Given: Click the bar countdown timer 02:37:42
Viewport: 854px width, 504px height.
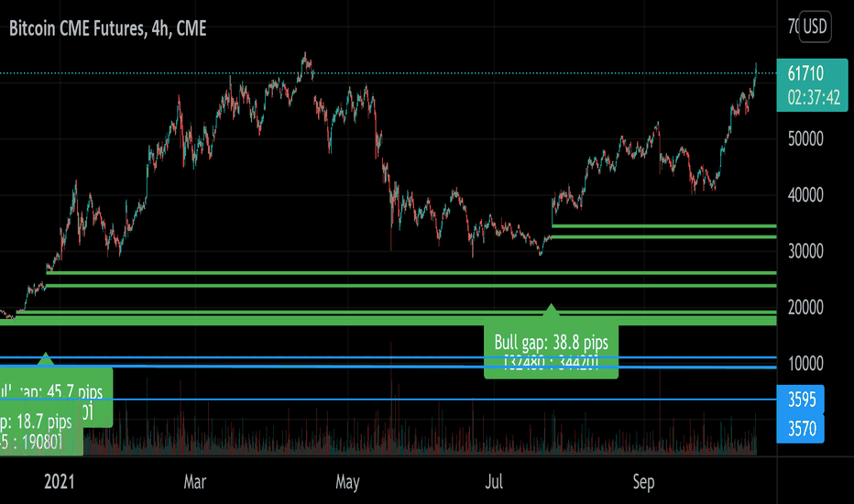Looking at the screenshot, I should [814, 97].
